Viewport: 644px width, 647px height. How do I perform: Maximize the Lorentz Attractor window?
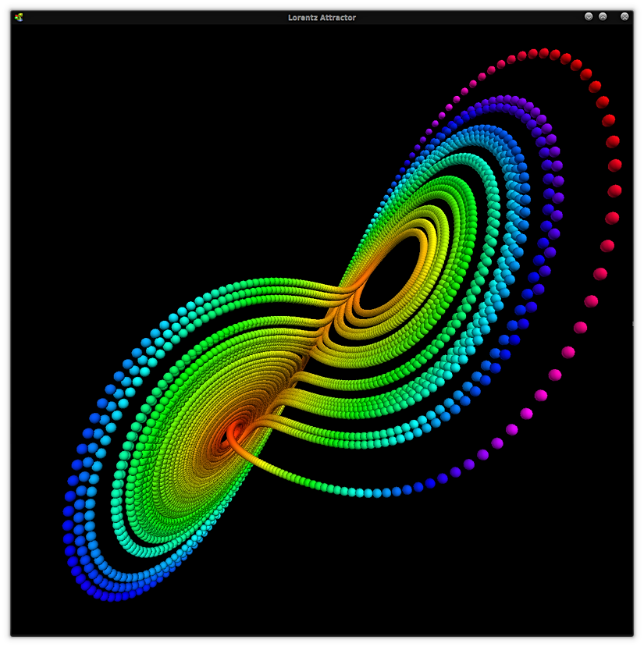tap(603, 16)
